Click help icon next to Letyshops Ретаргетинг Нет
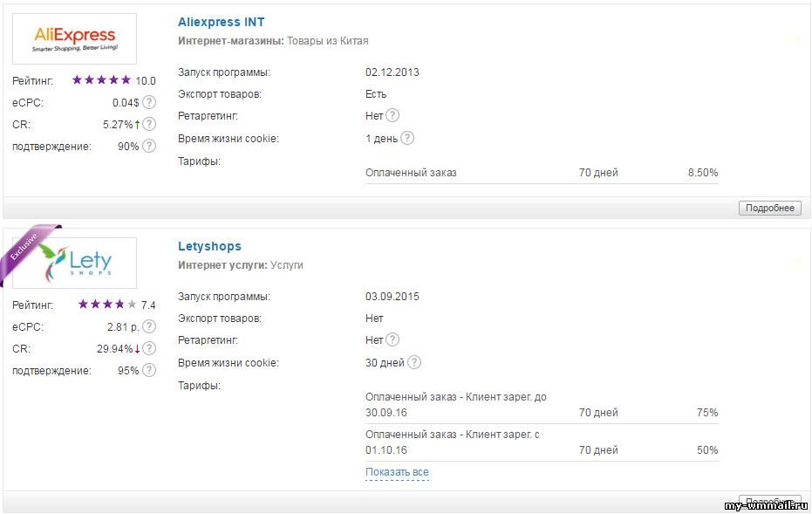 point(392,339)
